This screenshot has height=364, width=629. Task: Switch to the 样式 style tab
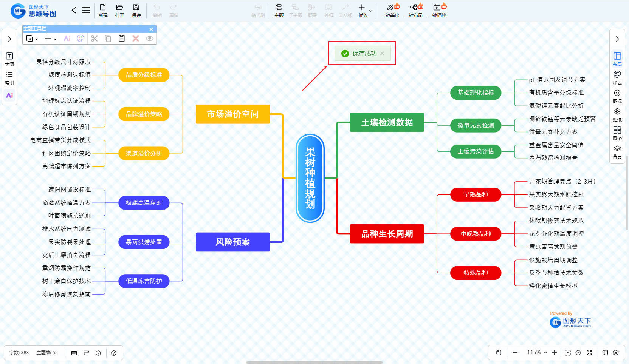617,77
